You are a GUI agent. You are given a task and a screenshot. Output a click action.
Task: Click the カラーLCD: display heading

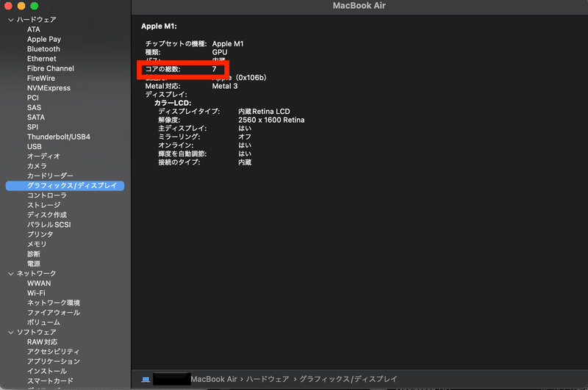(173, 103)
